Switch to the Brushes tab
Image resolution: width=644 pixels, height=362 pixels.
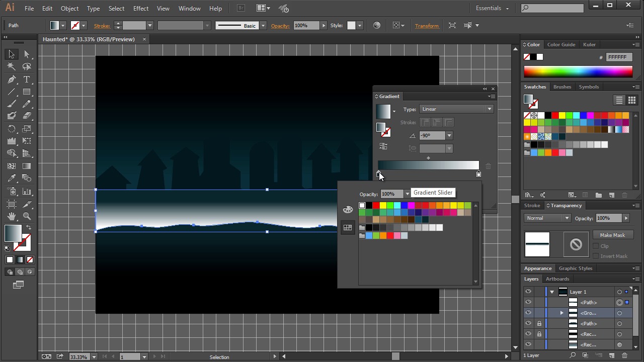click(x=562, y=87)
